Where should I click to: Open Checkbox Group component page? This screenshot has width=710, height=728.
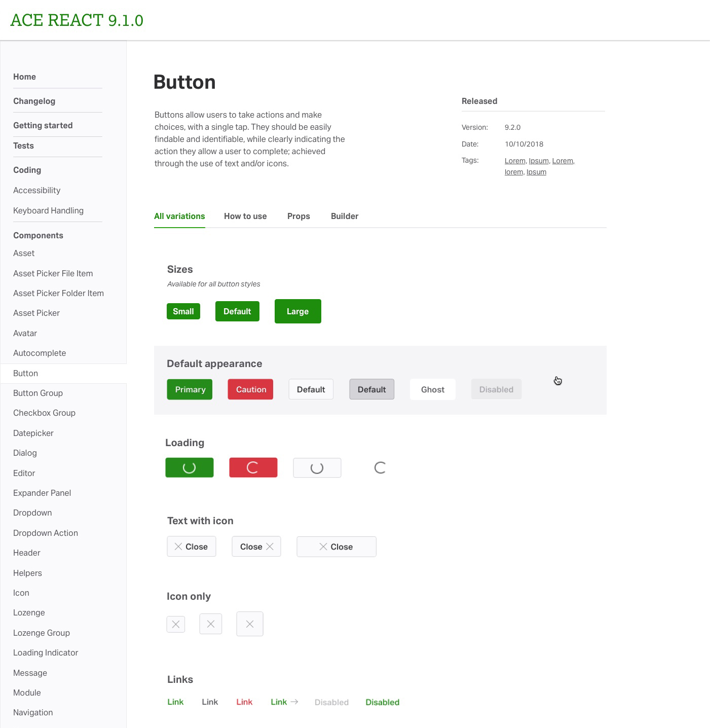coord(44,413)
